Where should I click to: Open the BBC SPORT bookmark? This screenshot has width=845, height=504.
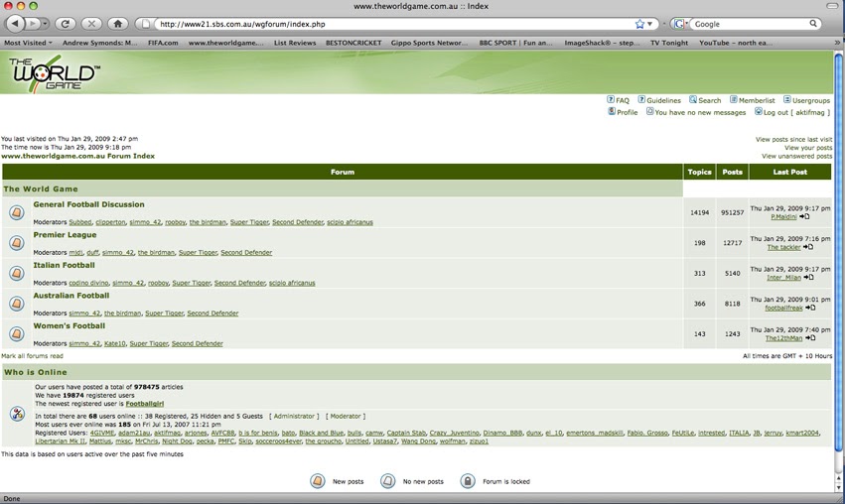click(x=515, y=43)
